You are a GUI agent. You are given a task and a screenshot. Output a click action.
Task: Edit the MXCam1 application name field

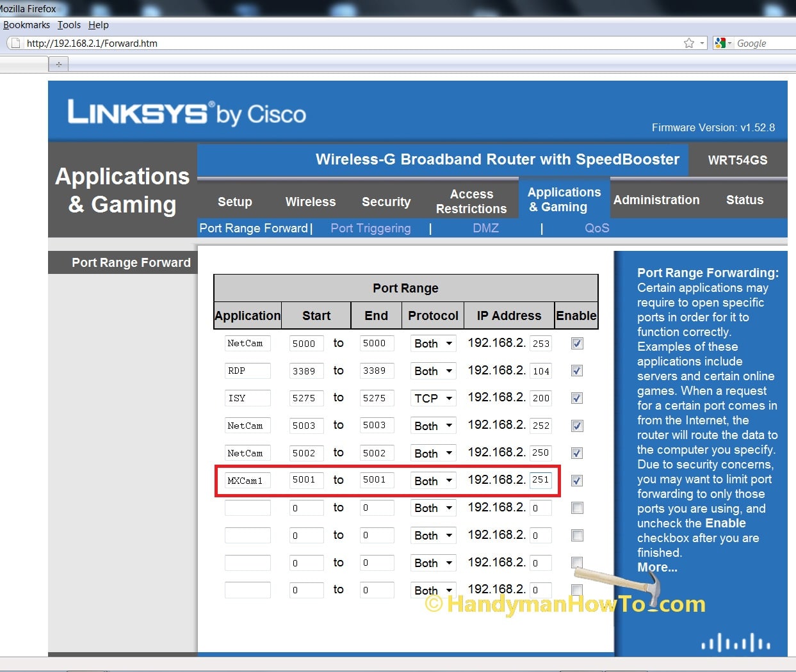tap(248, 480)
